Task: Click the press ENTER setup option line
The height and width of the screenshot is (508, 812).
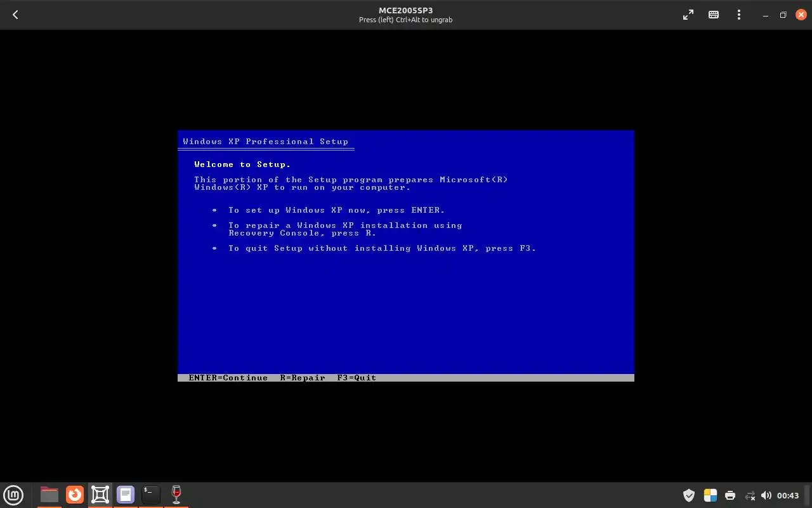Action: [x=337, y=210]
